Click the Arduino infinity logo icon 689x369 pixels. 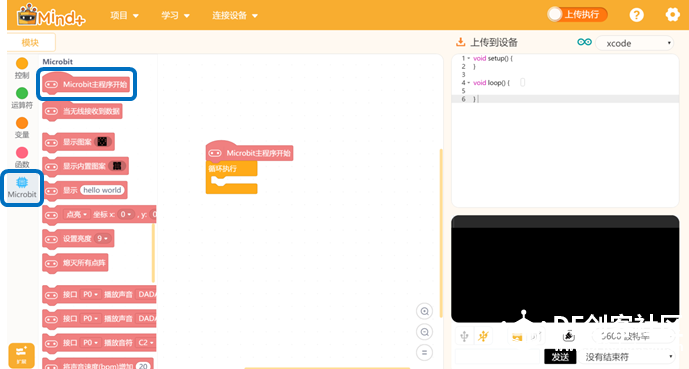tap(584, 42)
